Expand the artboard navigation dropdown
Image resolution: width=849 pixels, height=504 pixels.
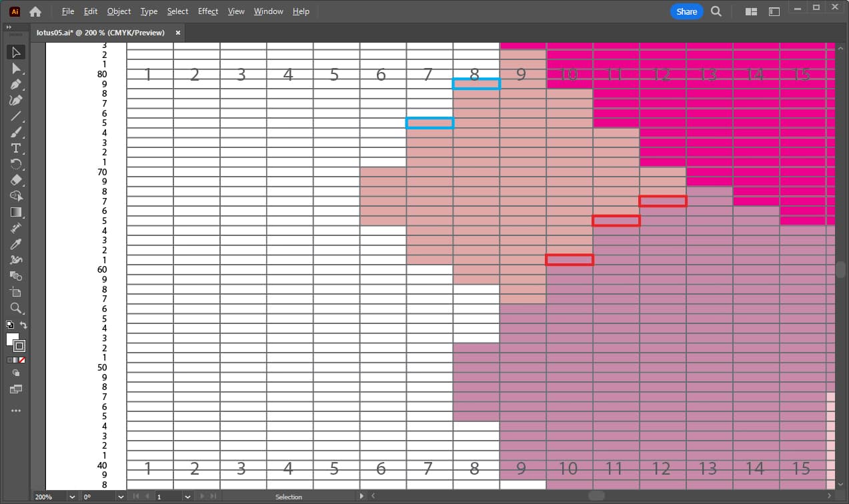189,497
